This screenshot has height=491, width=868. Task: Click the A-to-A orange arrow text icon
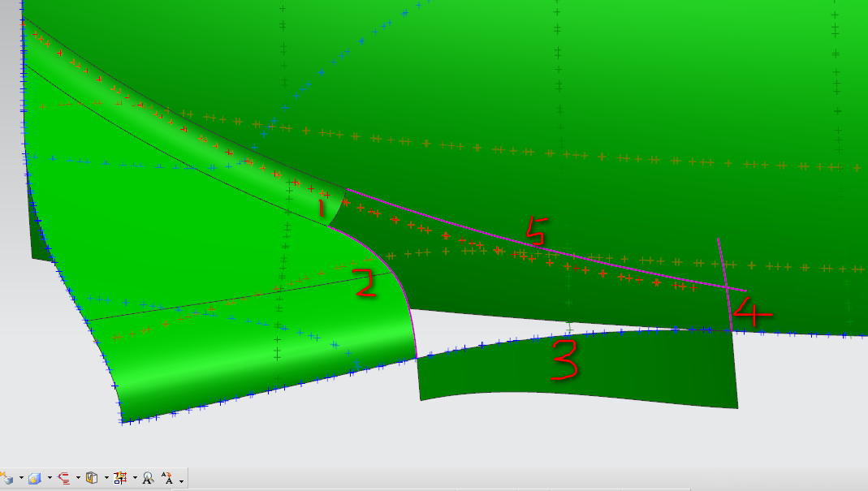tap(167, 478)
